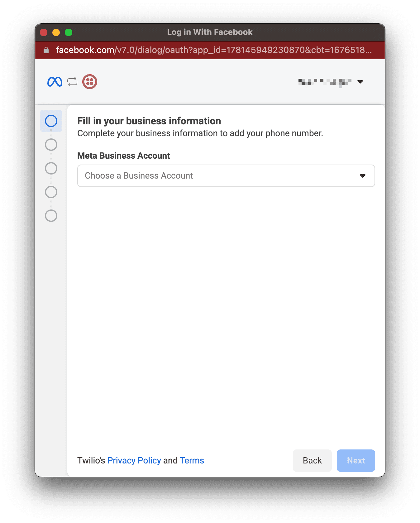
Task: Select the second step circle in sidebar
Action: tap(51, 145)
